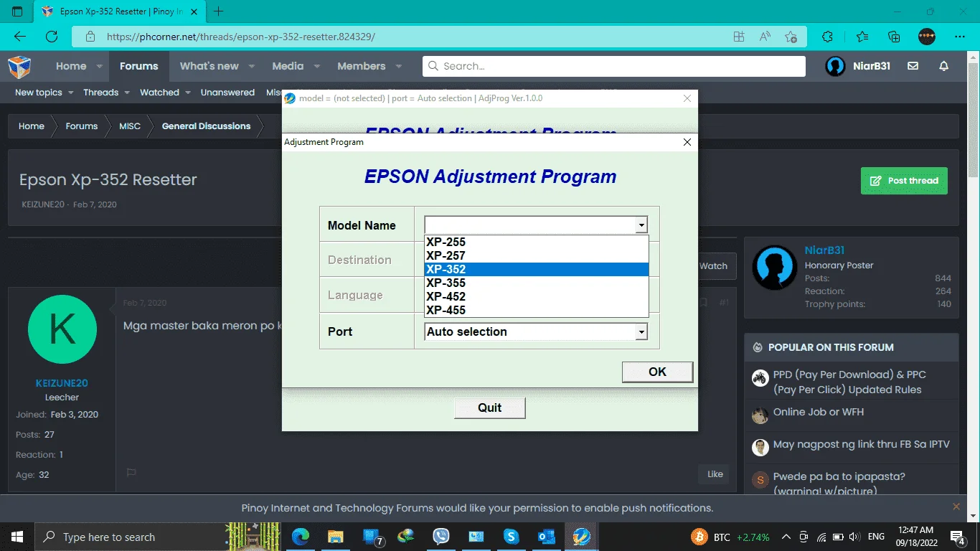Click the green Post thread button
This screenshot has width=980, height=551.
pos(904,181)
